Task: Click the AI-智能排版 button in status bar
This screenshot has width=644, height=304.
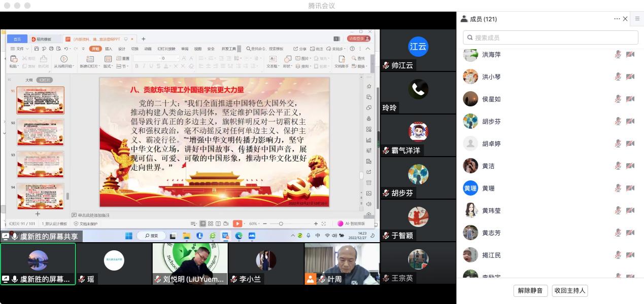Action: (x=351, y=223)
